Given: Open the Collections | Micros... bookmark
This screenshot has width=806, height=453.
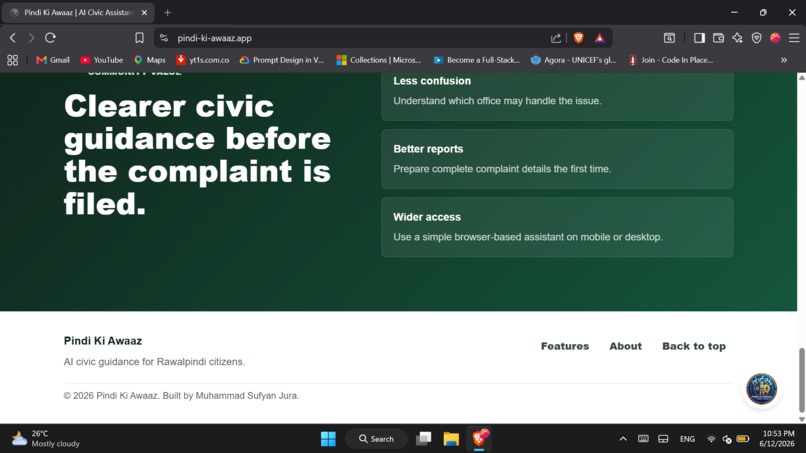Looking at the screenshot, I should 379,60.
